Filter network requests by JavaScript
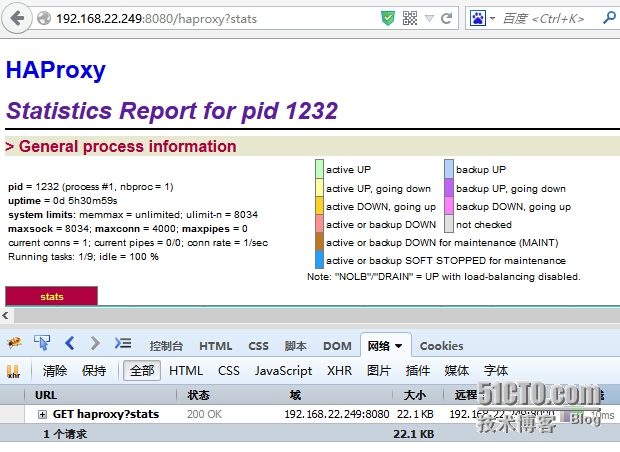 click(x=283, y=371)
